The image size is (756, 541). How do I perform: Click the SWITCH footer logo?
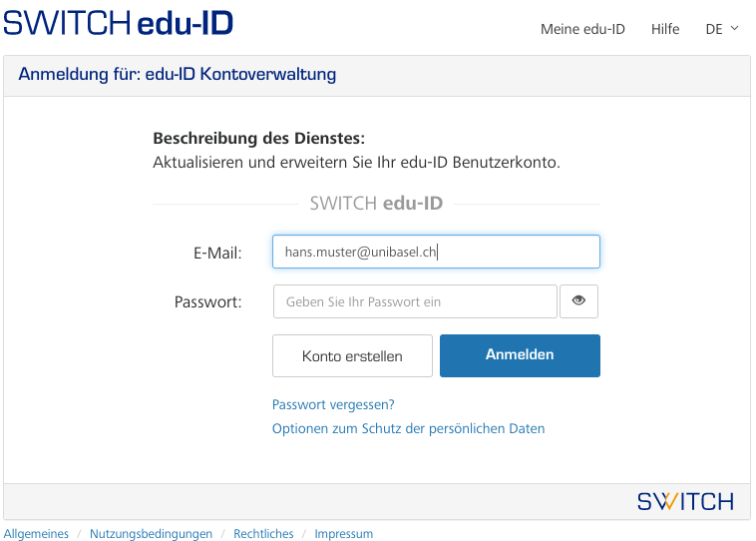point(685,501)
